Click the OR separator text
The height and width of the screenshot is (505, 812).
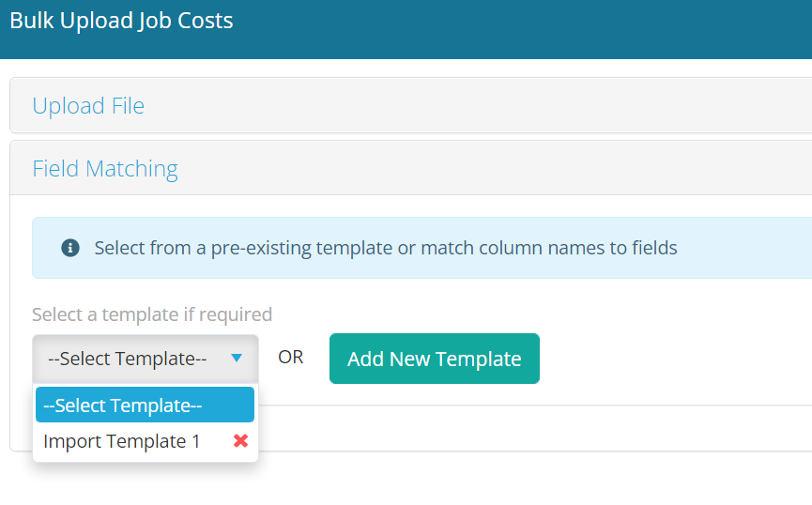[x=291, y=358]
